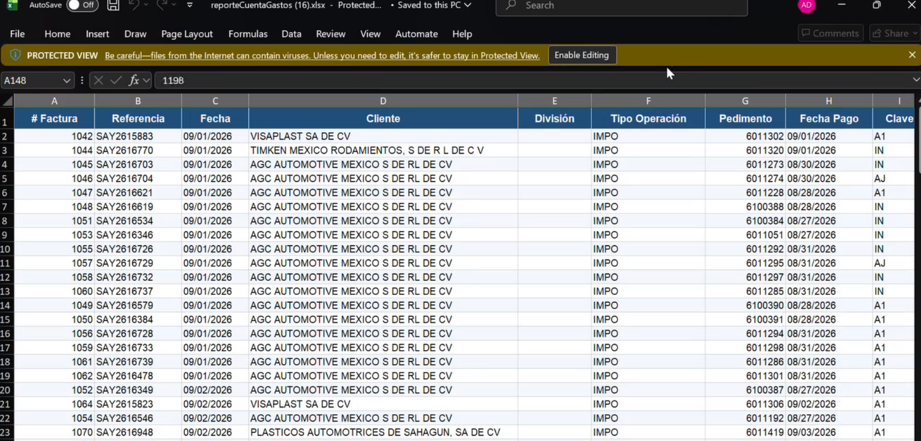Switch to the Home tab

pyautogui.click(x=57, y=34)
